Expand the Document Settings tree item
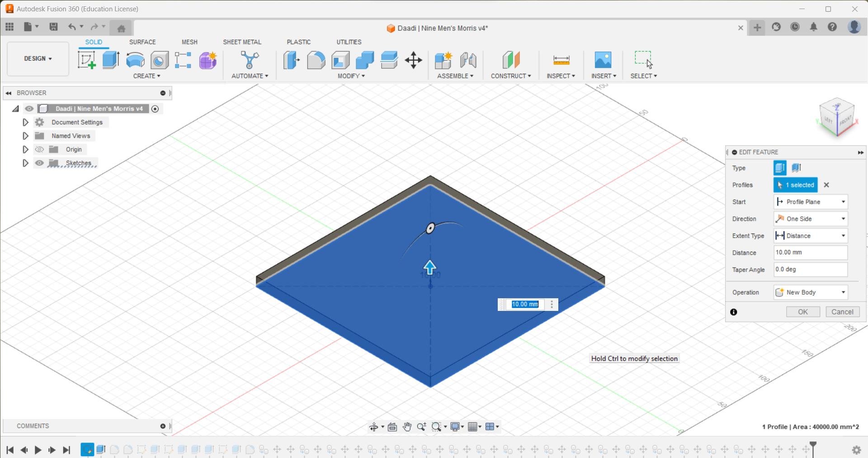 pyautogui.click(x=25, y=122)
